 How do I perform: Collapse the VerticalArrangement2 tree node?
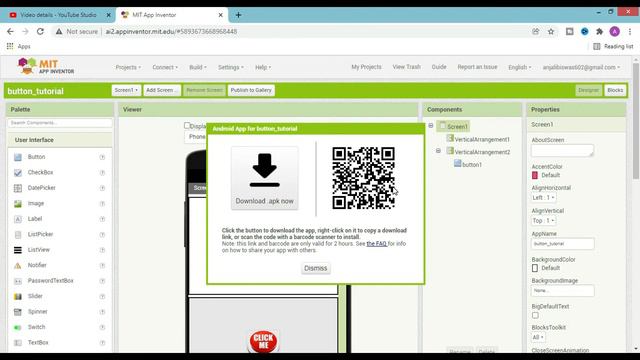438,151
